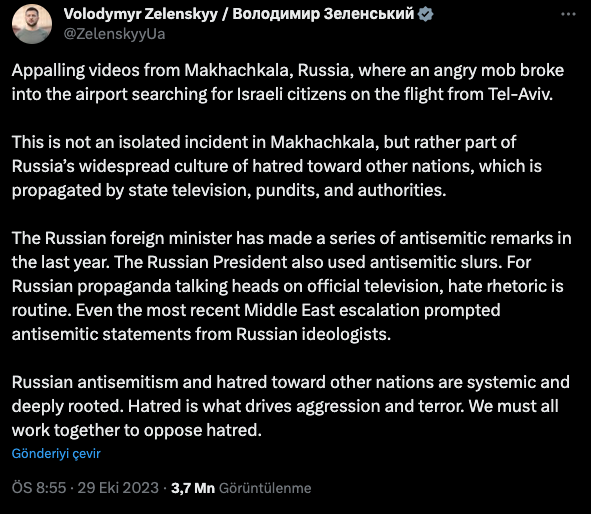The image size is (591, 514).
Task: Click the line mentioning flight from Tel-Aviv
Action: pyautogui.click(x=282, y=94)
